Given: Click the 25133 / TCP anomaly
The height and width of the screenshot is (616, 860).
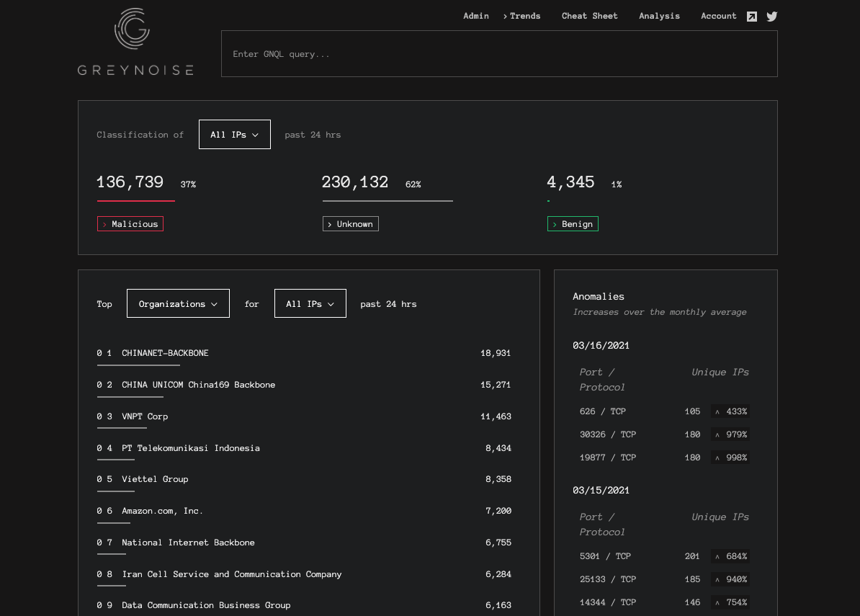Looking at the screenshot, I should tap(608, 579).
